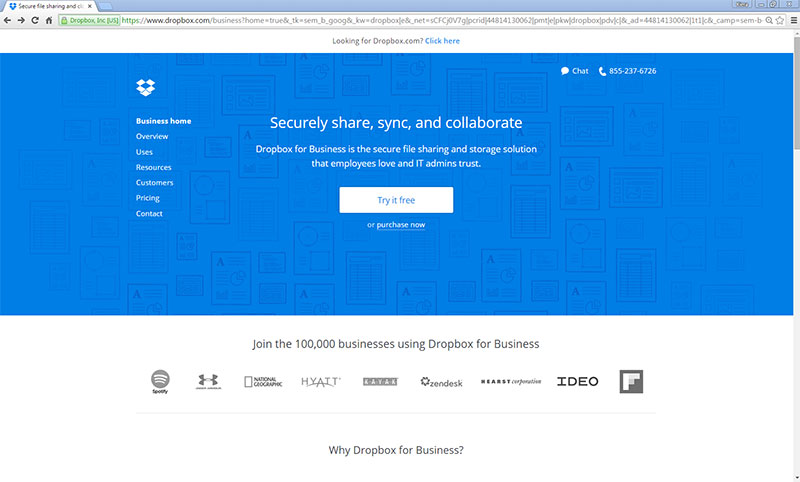800x482 pixels.
Task: Click the phone icon beside 855-237-6726
Action: tap(603, 71)
